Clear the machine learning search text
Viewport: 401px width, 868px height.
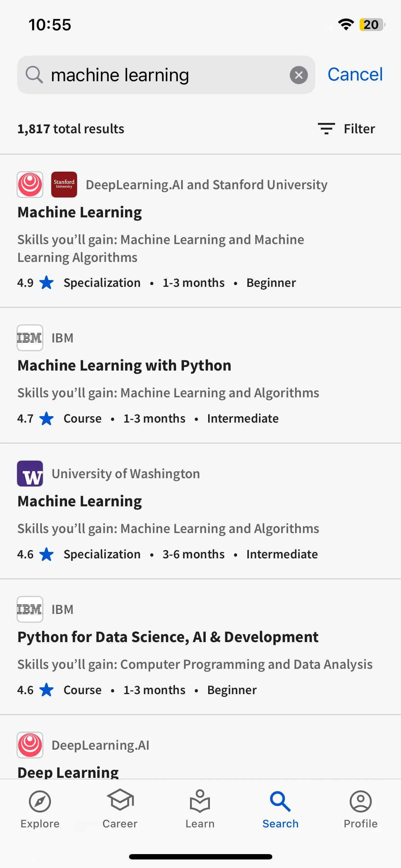[299, 75]
